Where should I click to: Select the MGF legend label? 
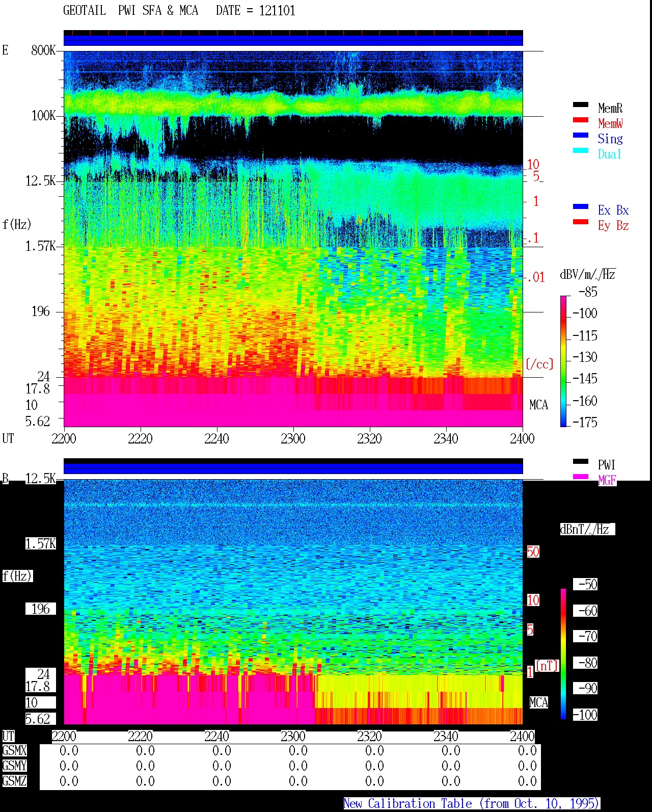[x=607, y=480]
